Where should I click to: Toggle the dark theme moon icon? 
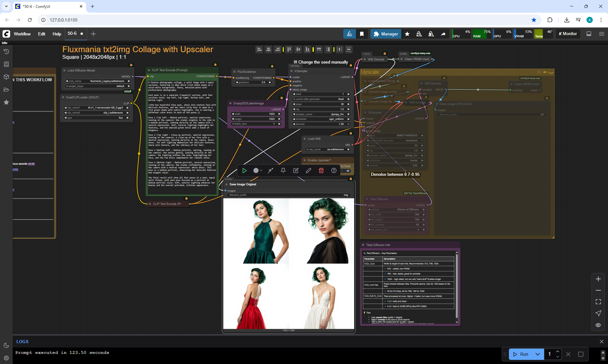[6, 345]
